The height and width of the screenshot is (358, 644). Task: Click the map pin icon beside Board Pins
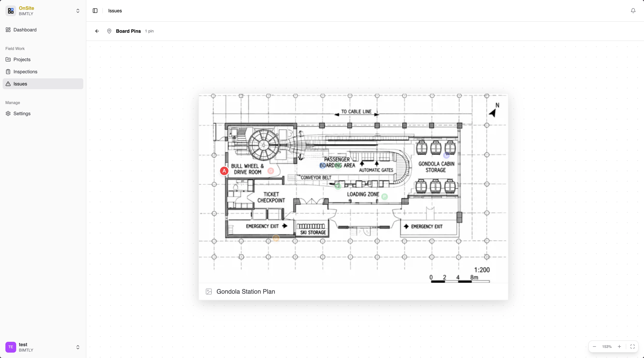pos(109,31)
